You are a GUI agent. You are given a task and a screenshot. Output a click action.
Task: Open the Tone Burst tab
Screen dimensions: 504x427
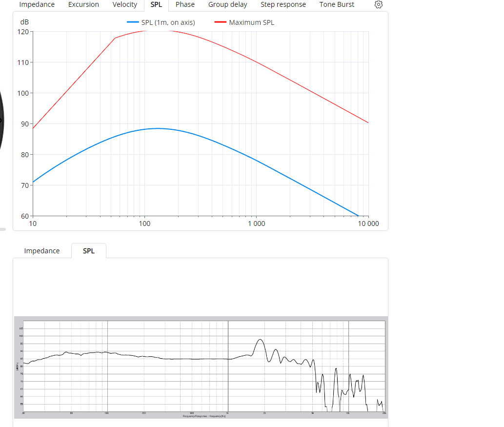(x=337, y=4)
